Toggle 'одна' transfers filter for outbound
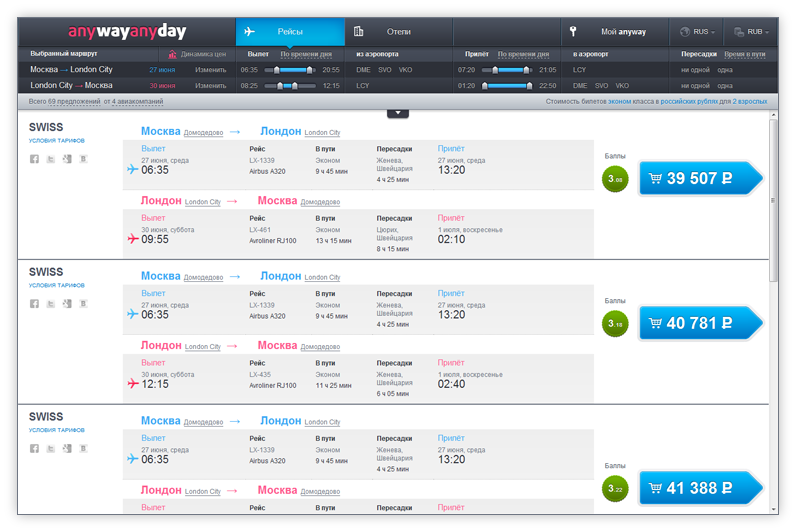Viewport: 796px width, 532px height. pyautogui.click(x=725, y=70)
